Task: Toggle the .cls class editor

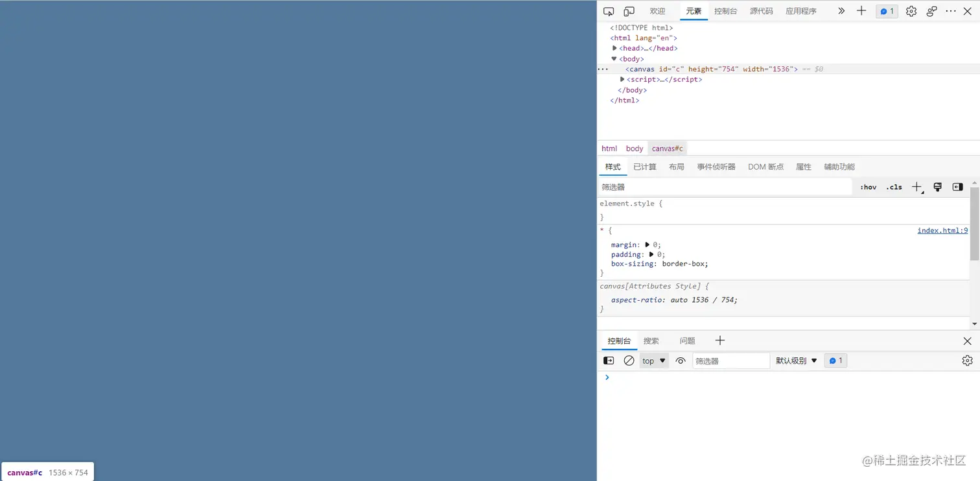Action: click(x=894, y=187)
